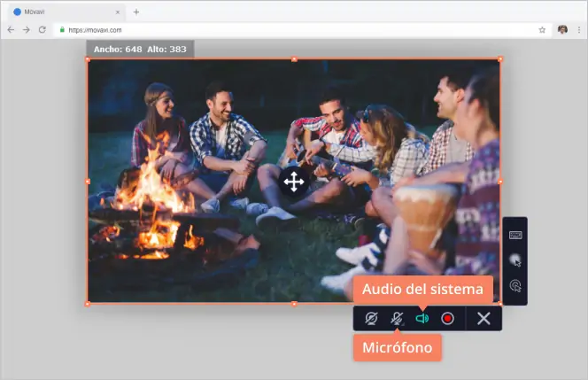Image resolution: width=588 pixels, height=380 pixels.
Task: Bookmark this page with star icon
Action: pyautogui.click(x=542, y=29)
